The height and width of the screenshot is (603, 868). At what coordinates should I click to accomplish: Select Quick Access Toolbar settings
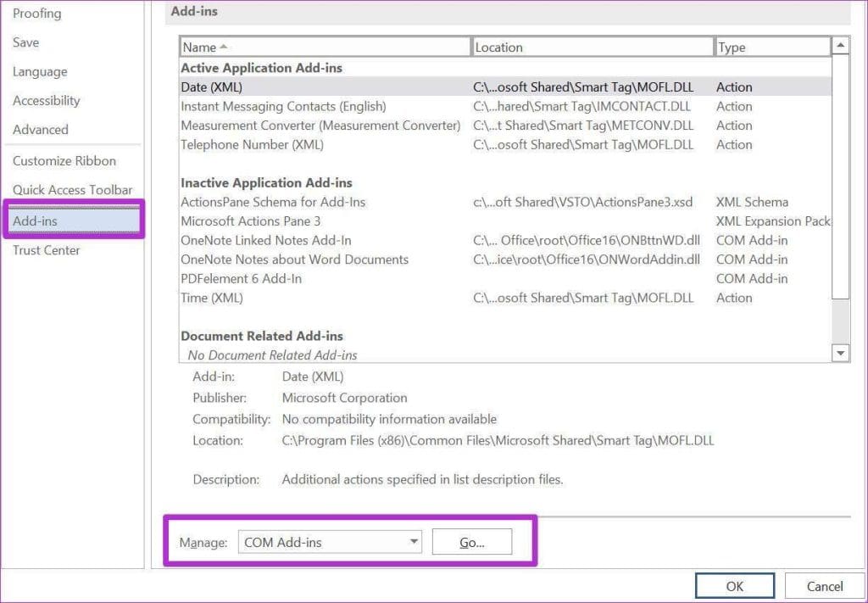(73, 189)
